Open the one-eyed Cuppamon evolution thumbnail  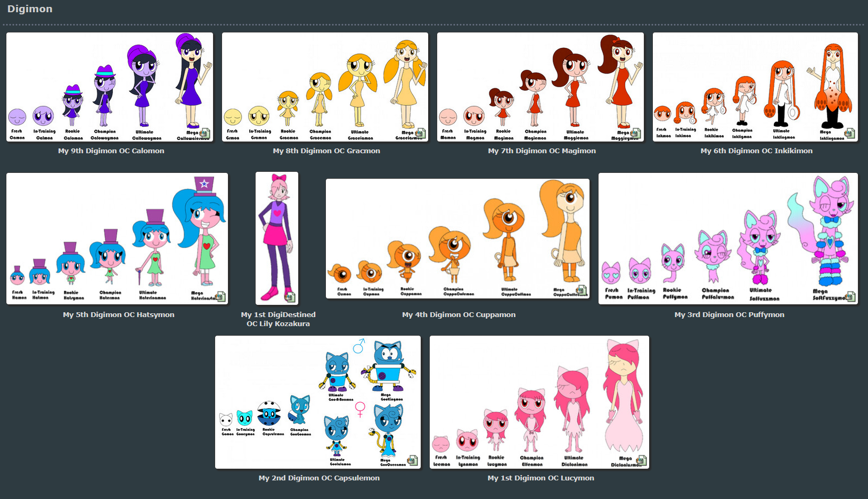[x=457, y=239]
